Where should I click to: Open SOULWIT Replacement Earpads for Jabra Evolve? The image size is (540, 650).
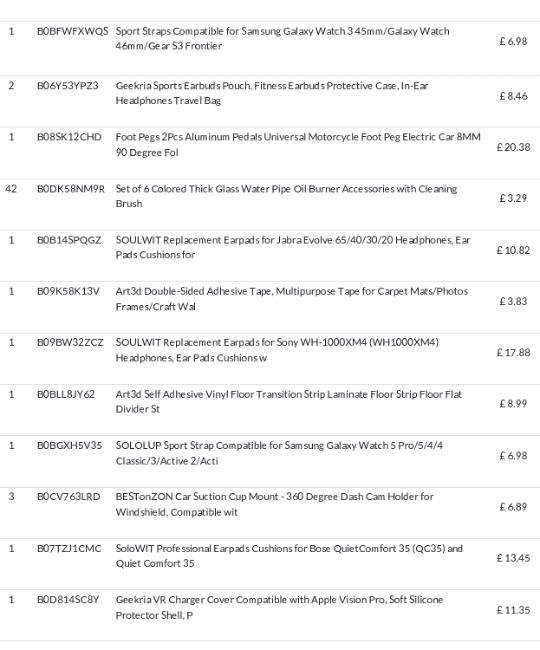[293, 247]
